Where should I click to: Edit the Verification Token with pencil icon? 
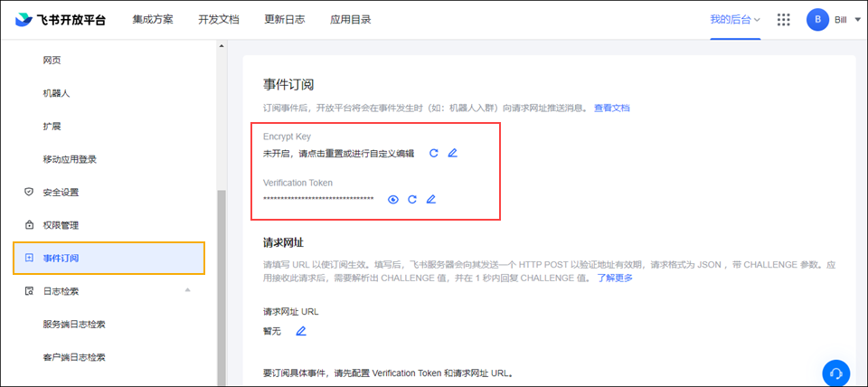pos(431,199)
